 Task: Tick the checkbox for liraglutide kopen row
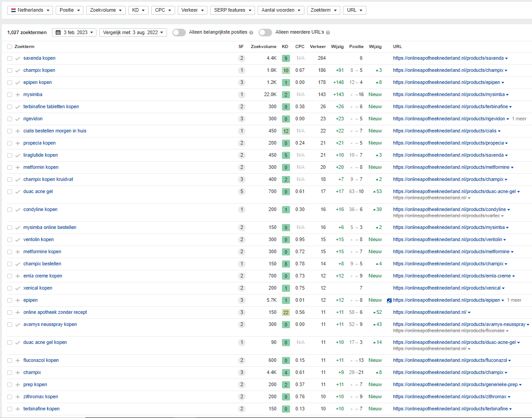[x=9, y=155]
